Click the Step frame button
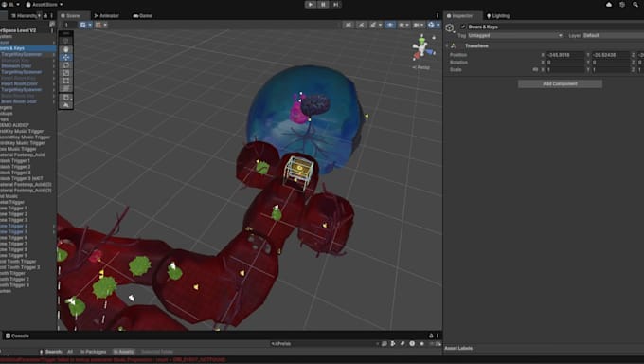644x364 pixels. click(x=335, y=5)
